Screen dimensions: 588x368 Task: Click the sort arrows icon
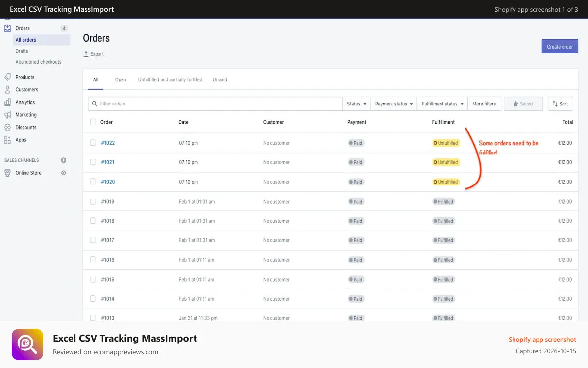pyautogui.click(x=555, y=104)
